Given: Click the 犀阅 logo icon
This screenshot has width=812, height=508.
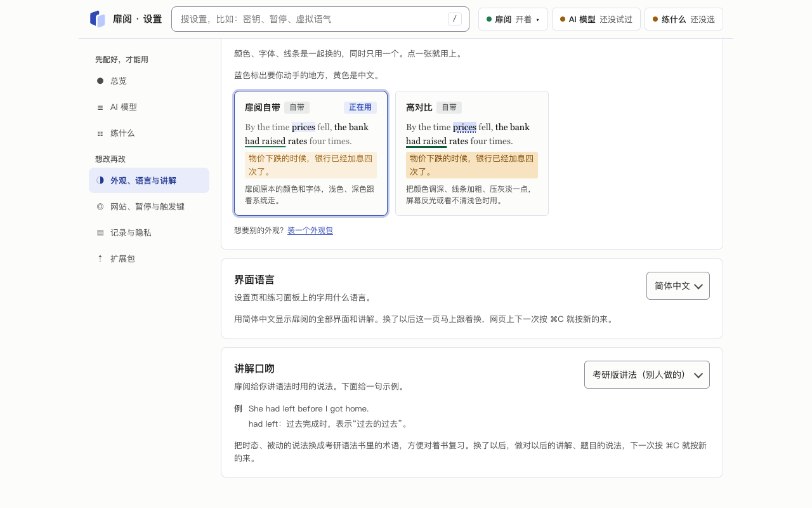Looking at the screenshot, I should [x=97, y=19].
